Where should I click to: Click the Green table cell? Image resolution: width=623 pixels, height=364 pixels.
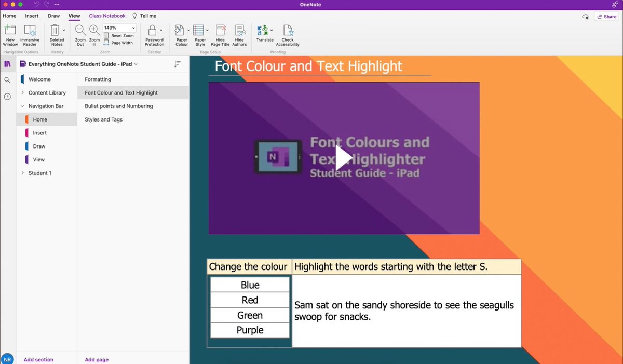click(250, 315)
